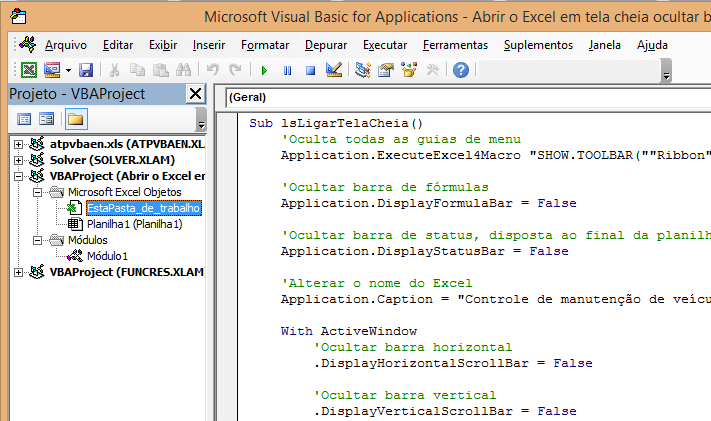Open the Ferramentas menu
Image resolution: width=711 pixels, height=421 pixels.
(x=455, y=45)
